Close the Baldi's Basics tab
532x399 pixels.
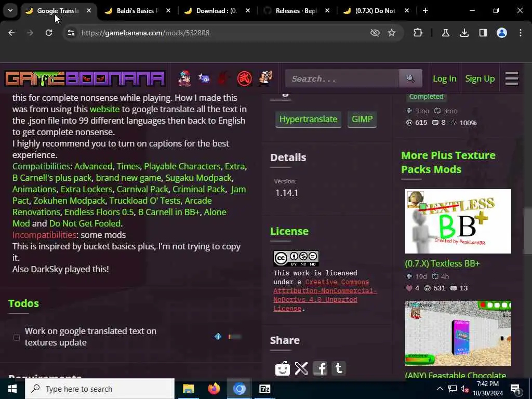point(168,10)
